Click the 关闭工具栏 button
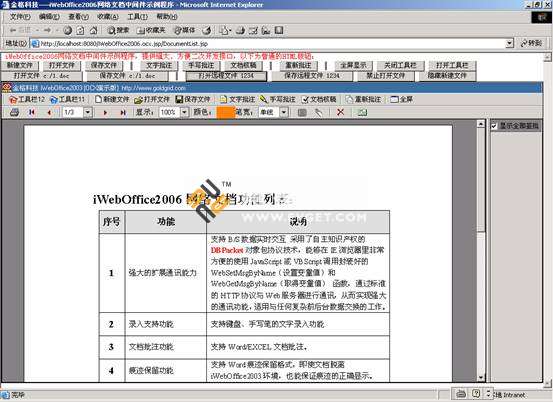Viewport: 553px width, 402px height. click(x=400, y=65)
